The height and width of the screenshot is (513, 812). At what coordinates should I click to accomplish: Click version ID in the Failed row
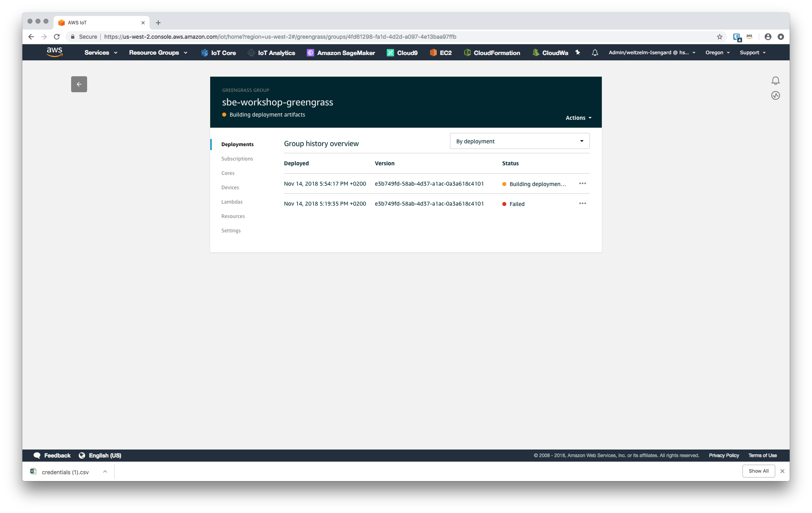tap(429, 204)
